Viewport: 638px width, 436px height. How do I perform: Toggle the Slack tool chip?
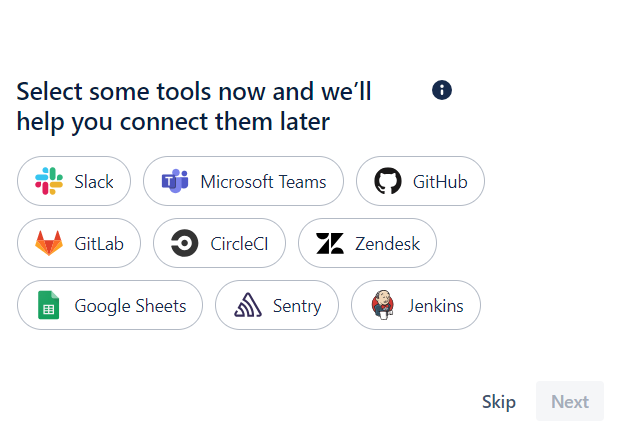(74, 181)
